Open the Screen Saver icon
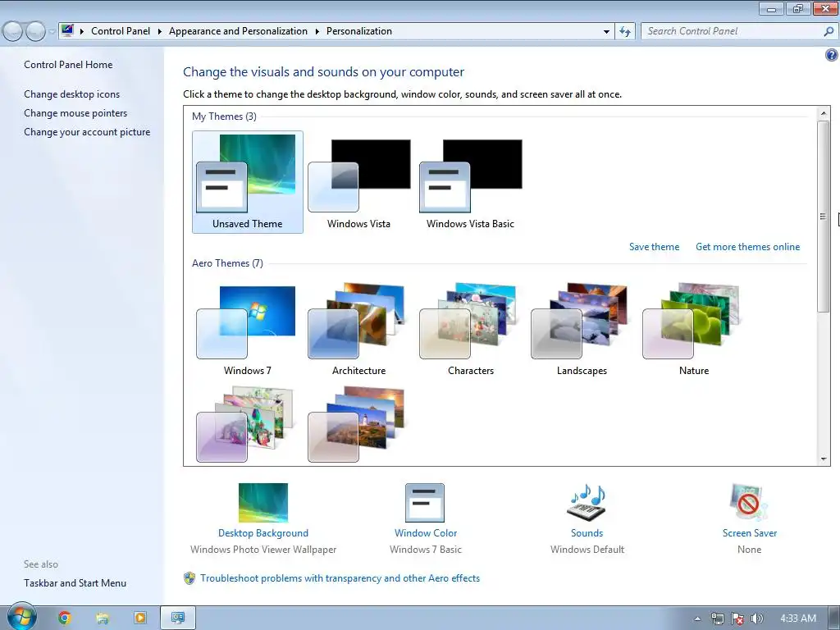Viewport: 840px width, 630px height. [x=749, y=503]
